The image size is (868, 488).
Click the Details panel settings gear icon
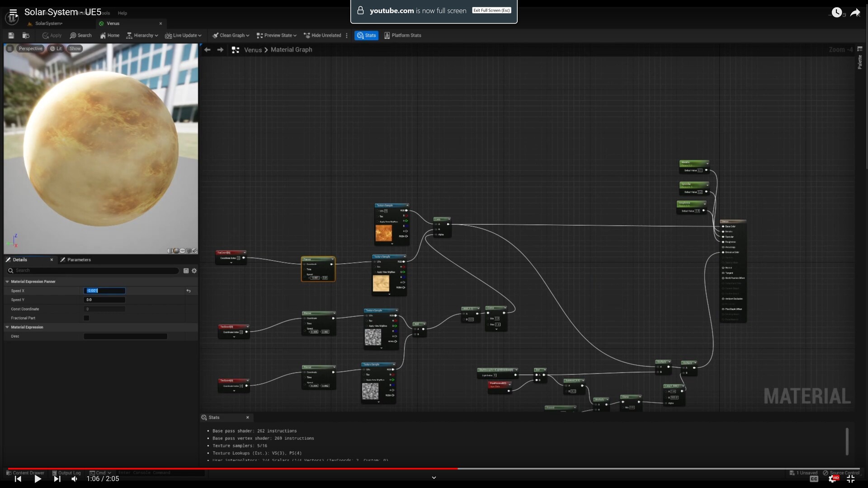pyautogui.click(x=194, y=270)
